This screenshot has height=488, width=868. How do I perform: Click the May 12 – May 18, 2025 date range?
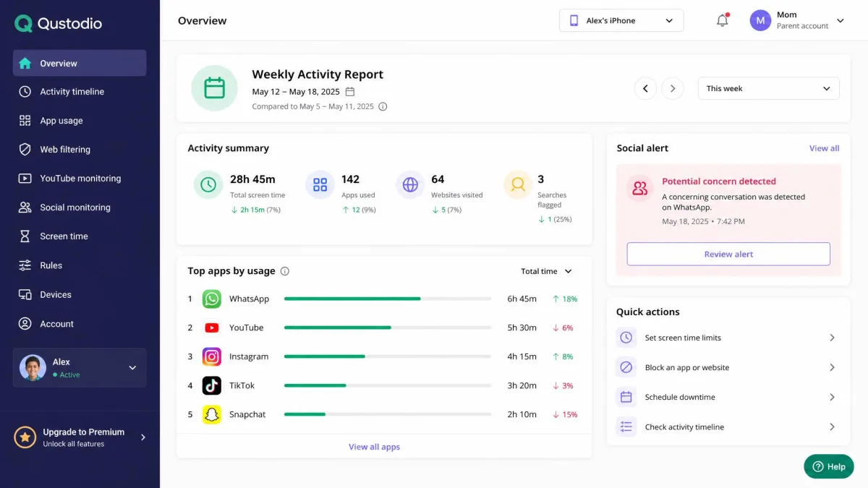point(296,92)
